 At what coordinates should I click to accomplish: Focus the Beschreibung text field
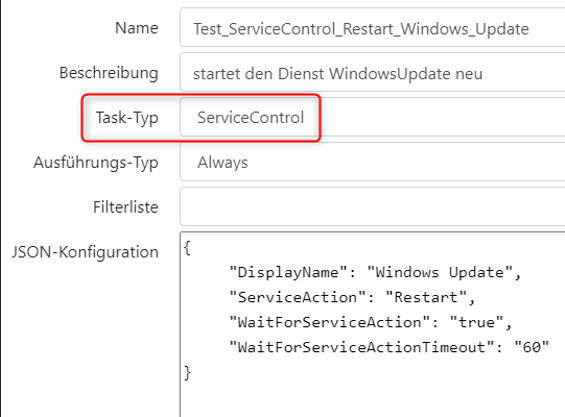(x=373, y=72)
